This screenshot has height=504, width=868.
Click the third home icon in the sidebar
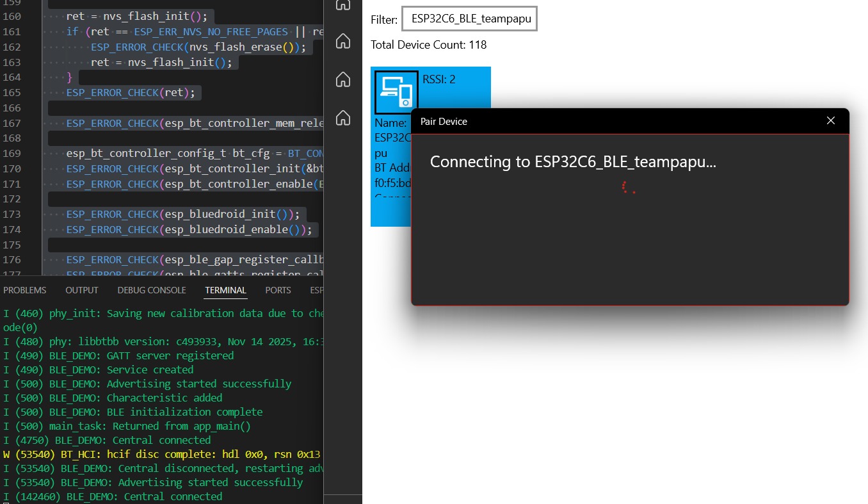click(x=343, y=79)
